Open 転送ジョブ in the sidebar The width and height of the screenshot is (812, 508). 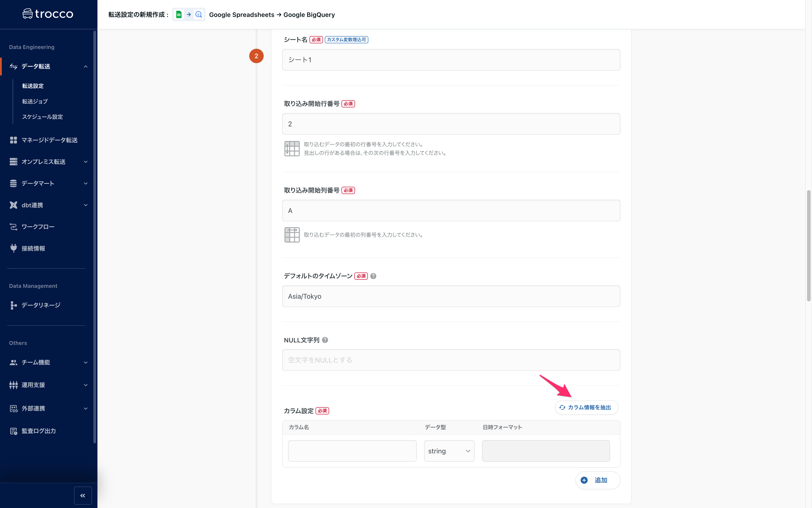coord(35,102)
